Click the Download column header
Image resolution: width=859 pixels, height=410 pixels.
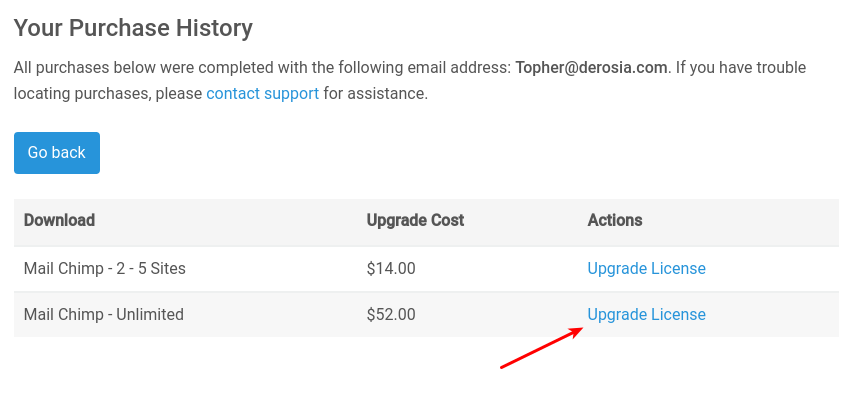[x=59, y=220]
